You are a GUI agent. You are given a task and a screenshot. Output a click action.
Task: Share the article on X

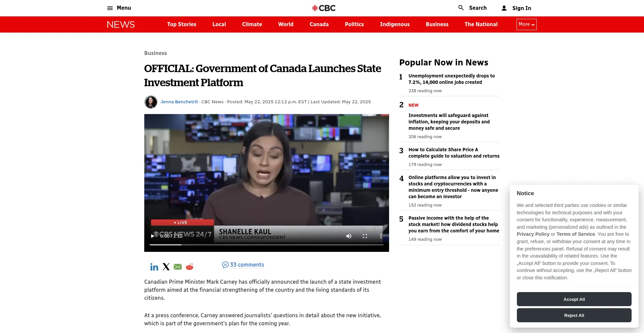(x=166, y=267)
